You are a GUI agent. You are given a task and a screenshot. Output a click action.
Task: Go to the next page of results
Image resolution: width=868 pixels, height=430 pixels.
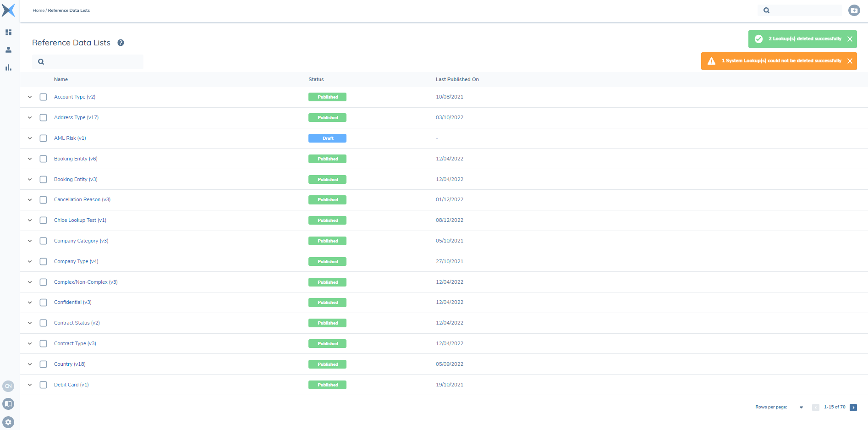[x=853, y=407]
